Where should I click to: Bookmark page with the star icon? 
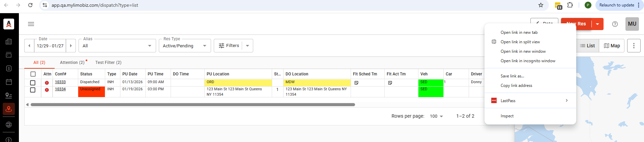tap(541, 5)
